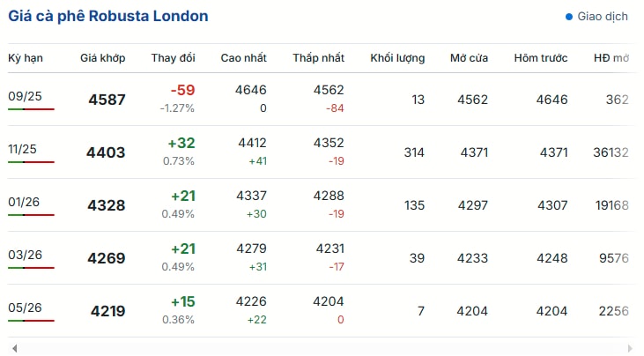This screenshot has height=356, width=644.
Task: Click the horizontal scrollbar track below the table
Action: click(322, 349)
